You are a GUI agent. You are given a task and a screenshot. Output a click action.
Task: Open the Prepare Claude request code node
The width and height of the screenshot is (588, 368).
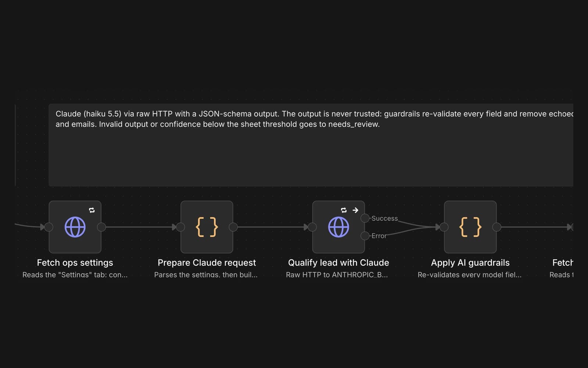click(x=207, y=227)
